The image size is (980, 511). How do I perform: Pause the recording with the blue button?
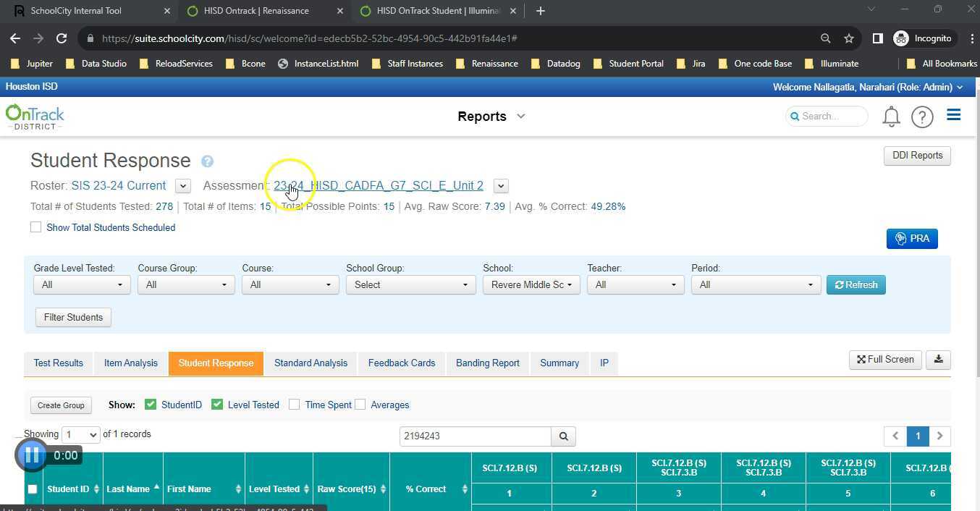[32, 455]
